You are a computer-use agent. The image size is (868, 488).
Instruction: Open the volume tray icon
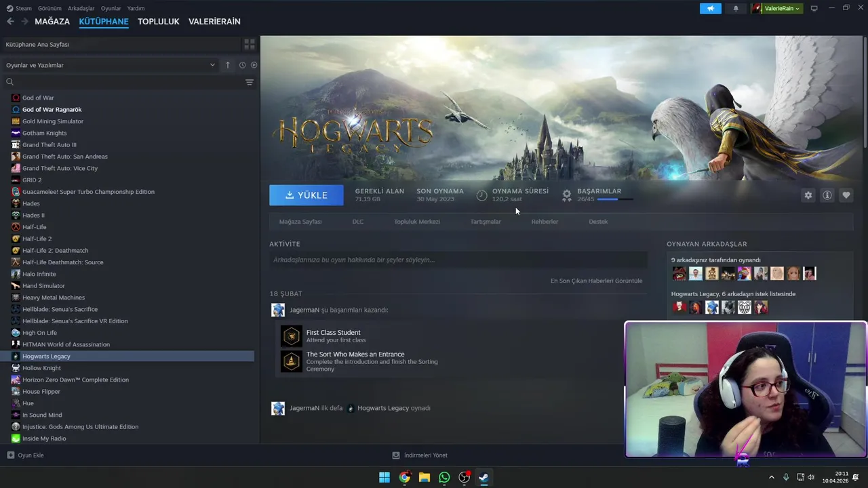pyautogui.click(x=812, y=477)
